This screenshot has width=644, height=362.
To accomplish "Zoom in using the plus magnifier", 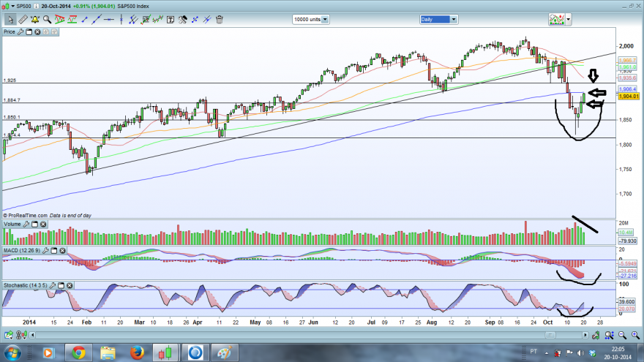I will click(x=635, y=336).
